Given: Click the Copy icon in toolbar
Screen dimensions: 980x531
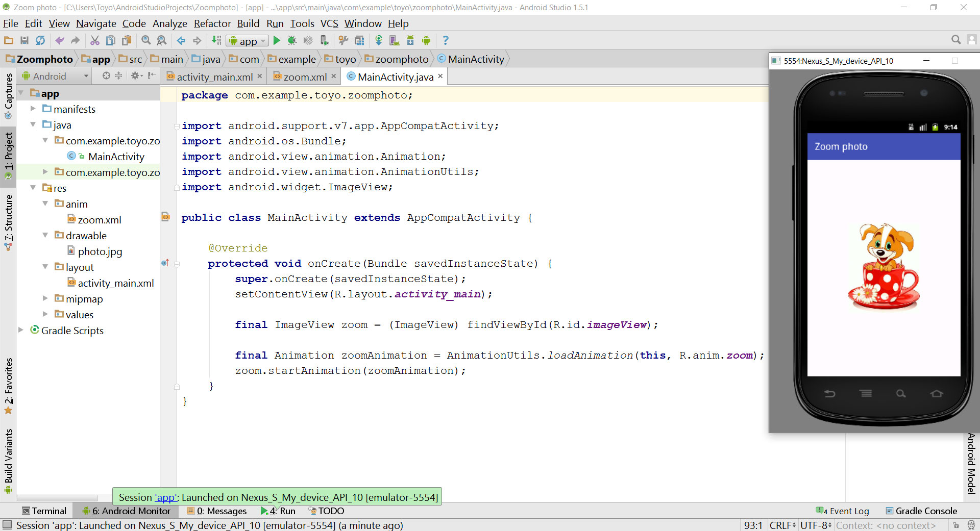Looking at the screenshot, I should [110, 40].
